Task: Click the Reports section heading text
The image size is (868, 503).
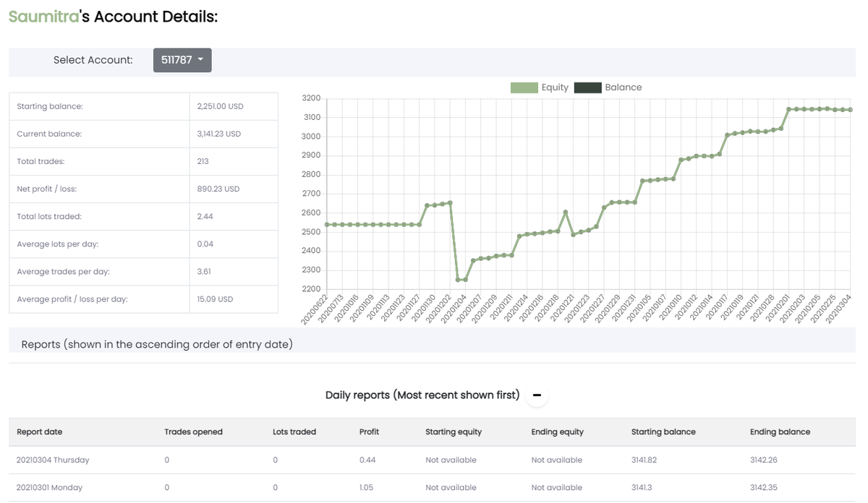Action: 157,345
